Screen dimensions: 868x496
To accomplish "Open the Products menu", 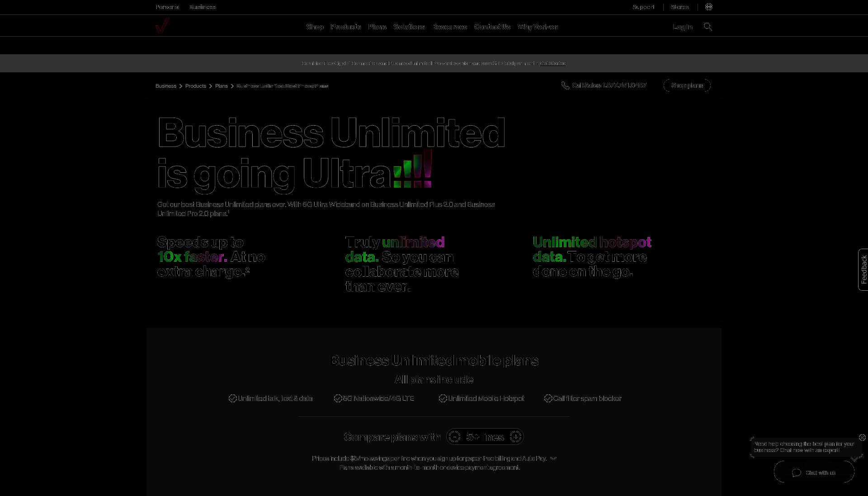I will point(346,27).
